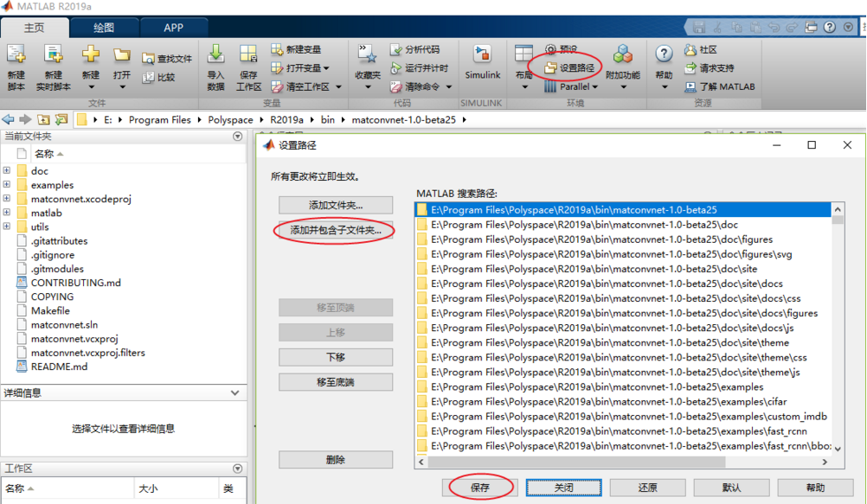Open the Workspace (工作区) panel actions menu
The width and height of the screenshot is (867, 504).
coord(238,469)
